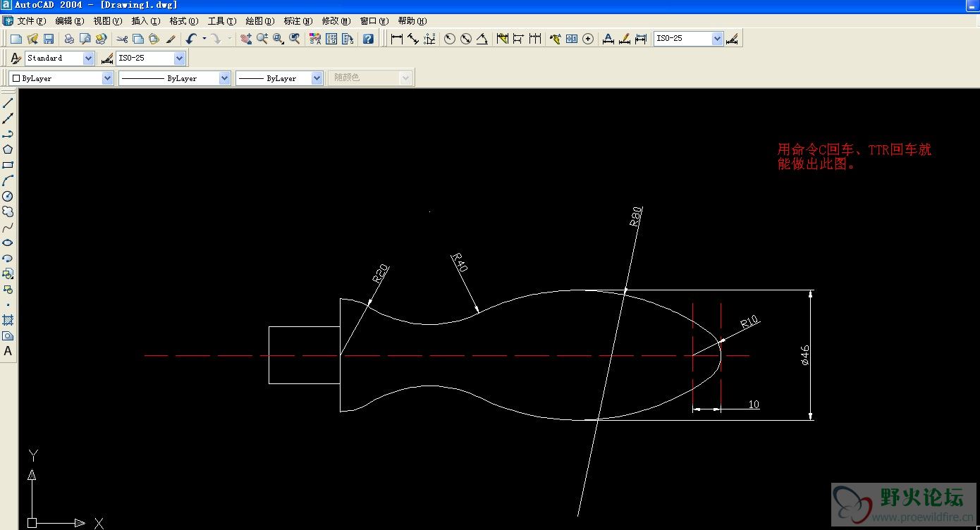Select Radius Dimension tool
The image size is (980, 530).
click(449, 39)
